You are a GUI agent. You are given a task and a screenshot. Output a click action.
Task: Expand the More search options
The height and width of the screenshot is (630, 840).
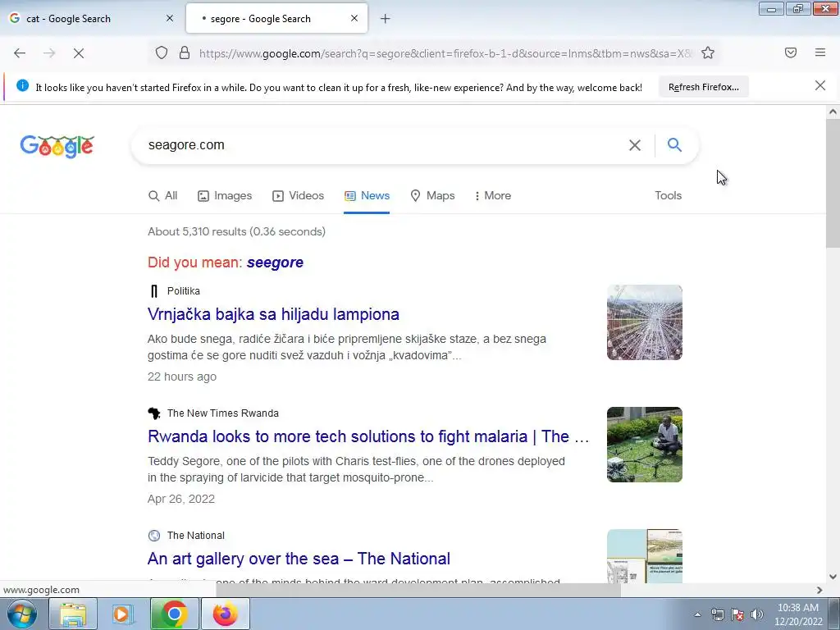(493, 195)
